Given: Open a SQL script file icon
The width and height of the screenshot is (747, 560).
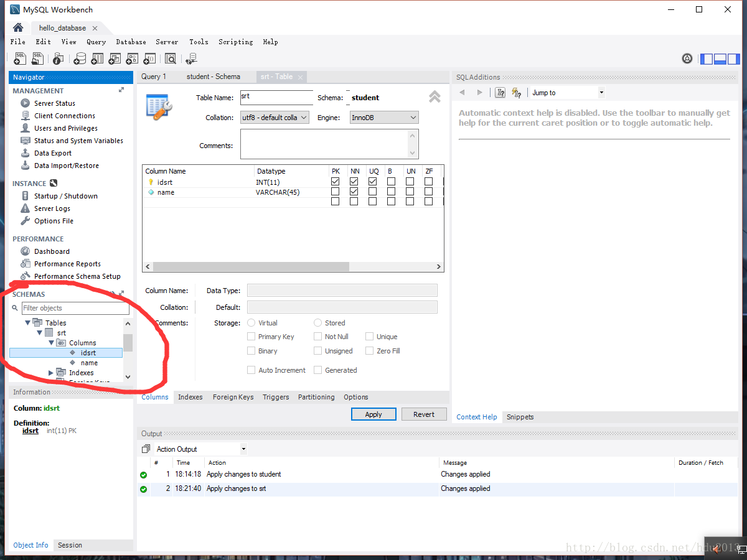Looking at the screenshot, I should [38, 58].
